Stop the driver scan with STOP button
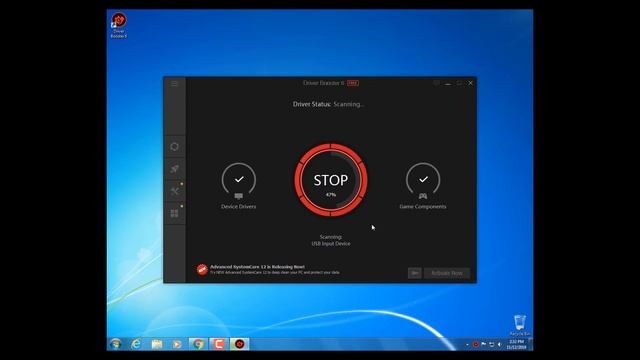 click(x=331, y=180)
